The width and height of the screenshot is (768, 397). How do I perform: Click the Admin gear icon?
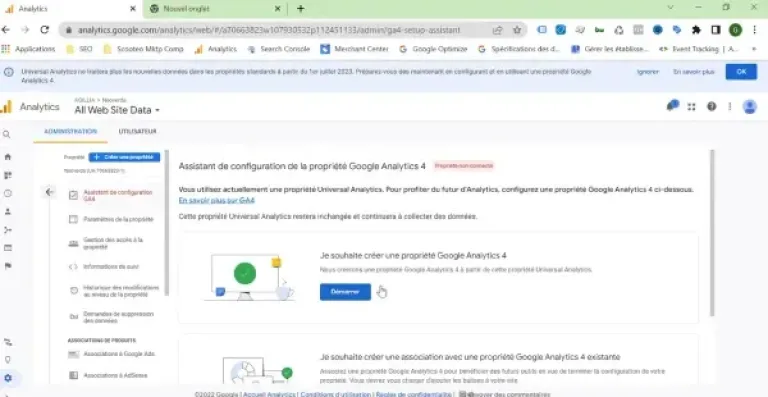click(7, 378)
